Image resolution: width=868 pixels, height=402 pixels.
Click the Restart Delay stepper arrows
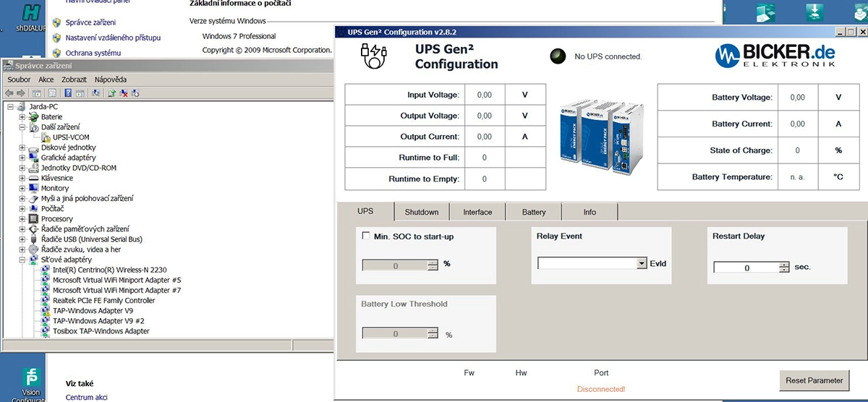pyautogui.click(x=784, y=267)
